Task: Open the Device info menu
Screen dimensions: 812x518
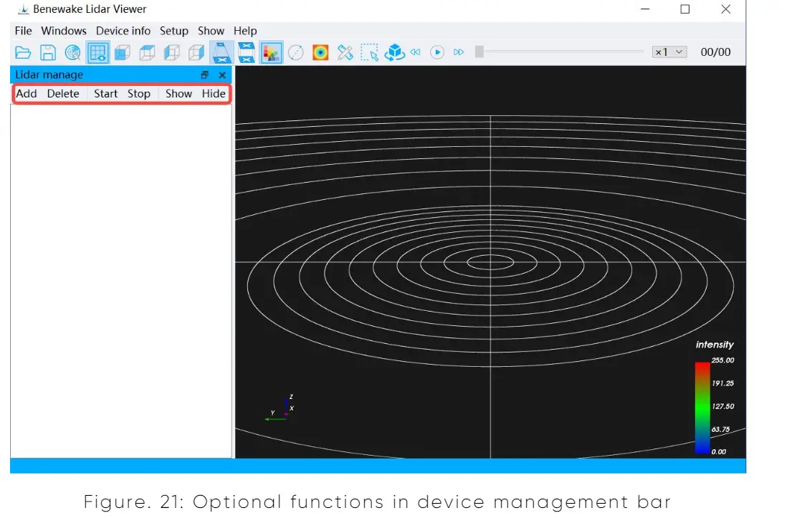Action: tap(123, 31)
